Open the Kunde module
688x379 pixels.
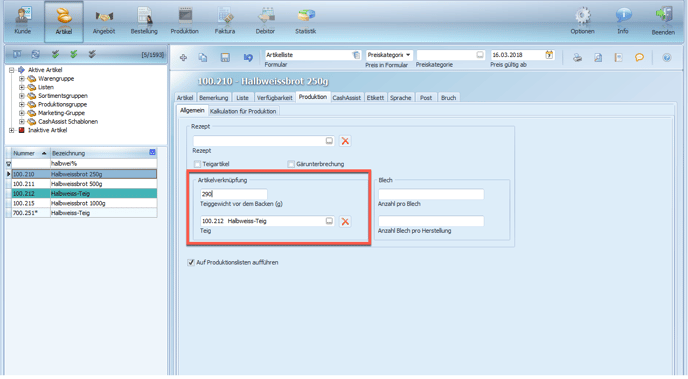(23, 21)
